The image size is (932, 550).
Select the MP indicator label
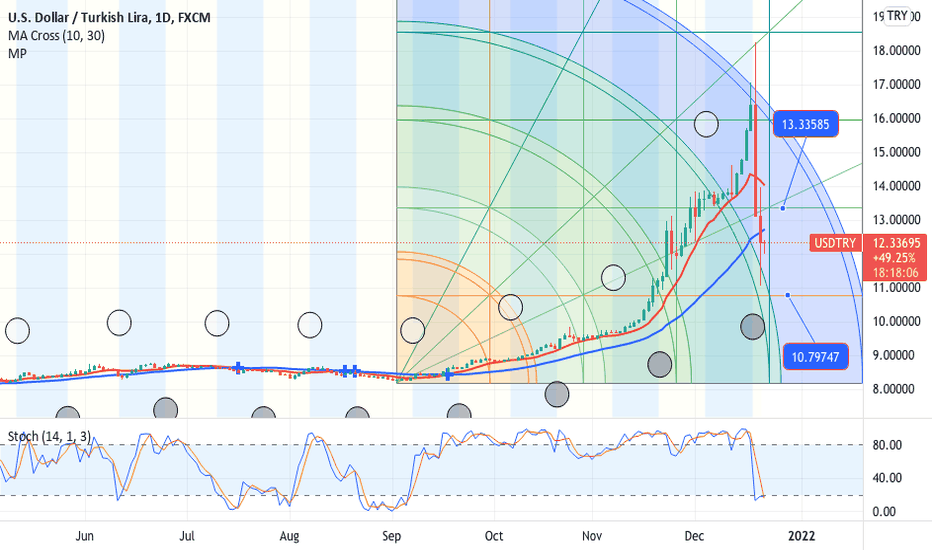(x=17, y=54)
